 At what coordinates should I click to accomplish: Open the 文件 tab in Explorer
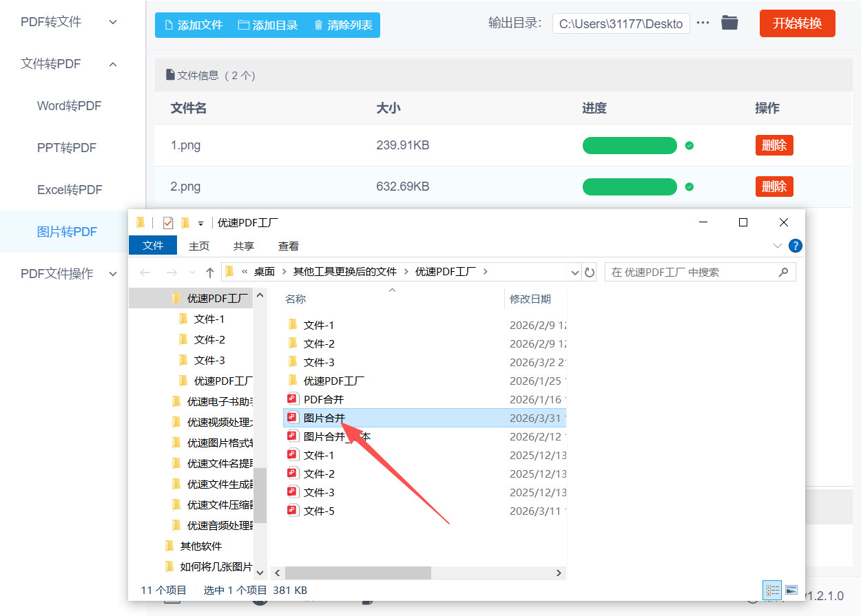(x=153, y=246)
